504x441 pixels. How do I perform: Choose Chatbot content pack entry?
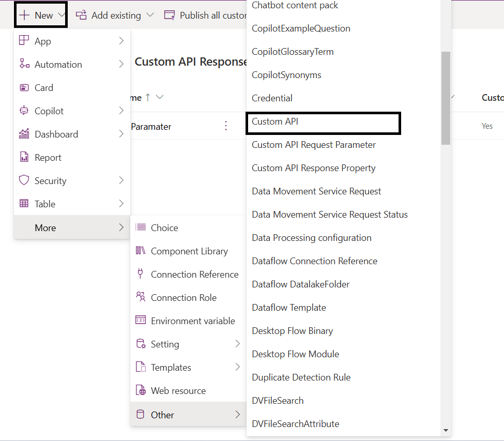tap(295, 5)
